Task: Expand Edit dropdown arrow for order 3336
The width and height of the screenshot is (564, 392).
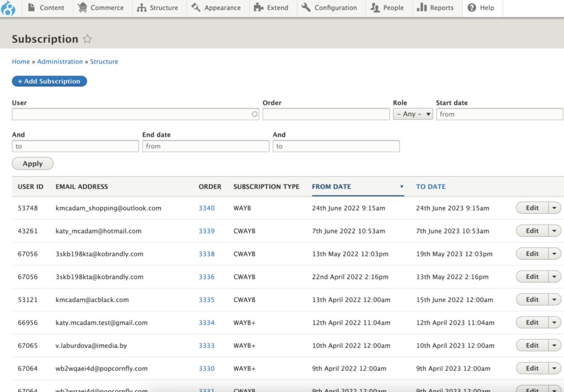Action: point(554,276)
